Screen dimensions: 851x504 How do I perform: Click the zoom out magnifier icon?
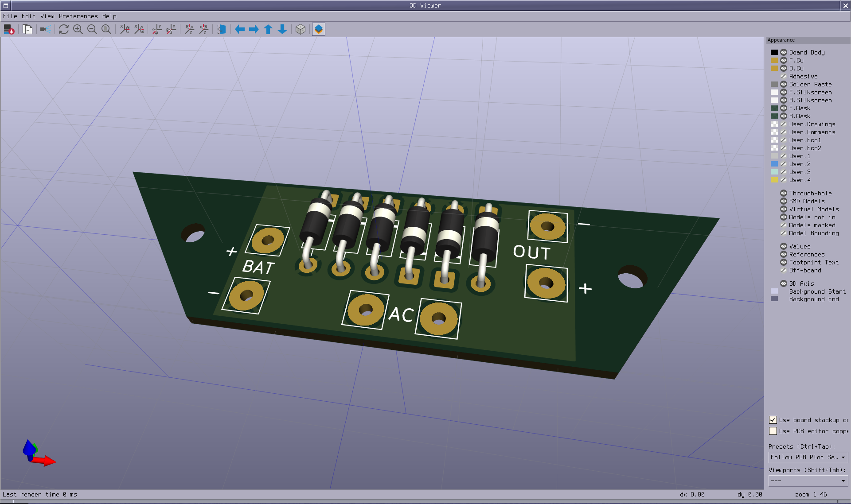[92, 29]
